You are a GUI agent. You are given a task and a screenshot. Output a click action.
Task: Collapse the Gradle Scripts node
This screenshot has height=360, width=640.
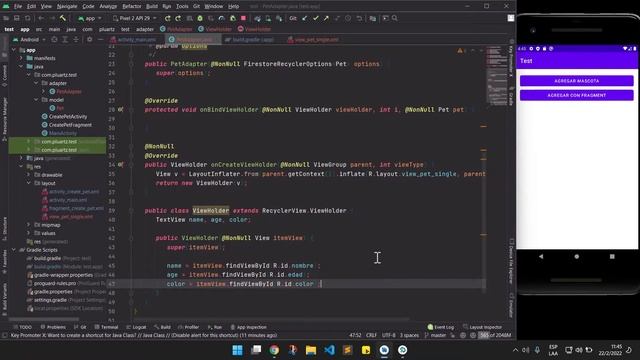tap(15, 250)
